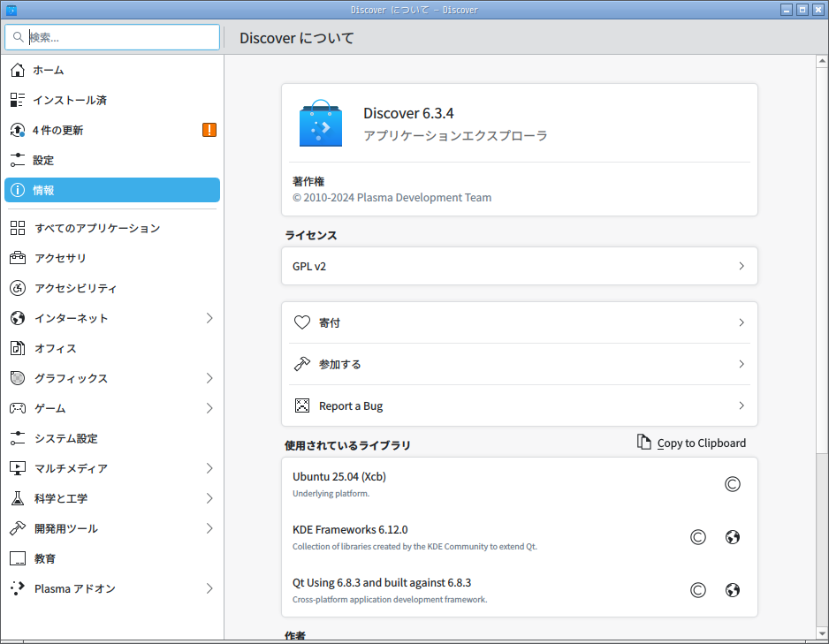Click the Plasma dots icon beside Plasma アドオン
829x644 pixels.
pyautogui.click(x=18, y=588)
